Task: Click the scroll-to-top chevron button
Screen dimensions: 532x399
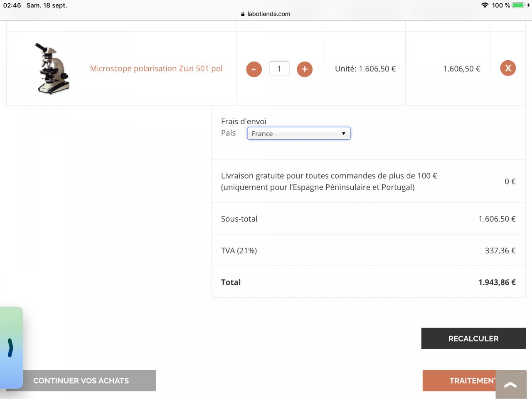Action: [510, 385]
